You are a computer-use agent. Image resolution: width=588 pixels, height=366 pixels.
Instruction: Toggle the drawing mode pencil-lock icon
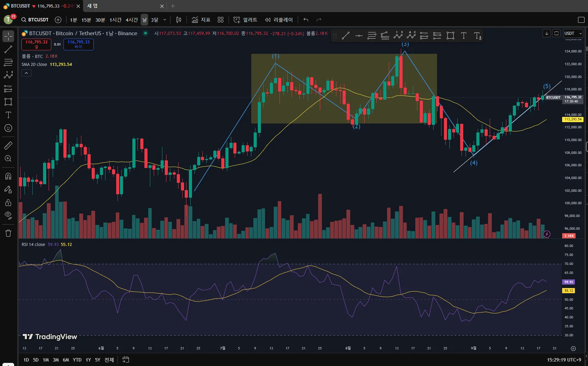(x=8, y=189)
